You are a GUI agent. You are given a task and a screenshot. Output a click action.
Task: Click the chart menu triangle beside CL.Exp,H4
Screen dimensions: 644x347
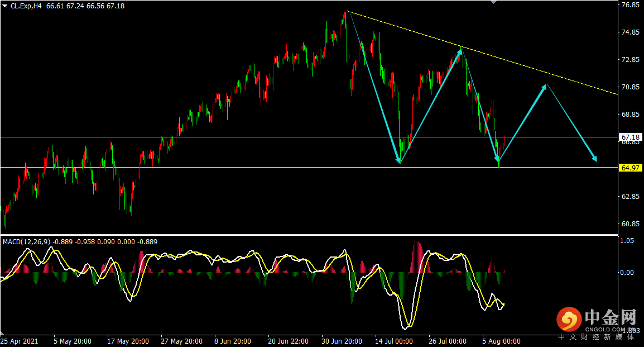[5, 6]
